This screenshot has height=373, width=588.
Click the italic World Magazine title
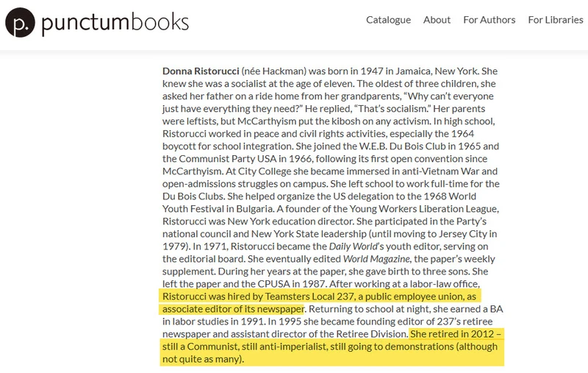[x=376, y=259]
